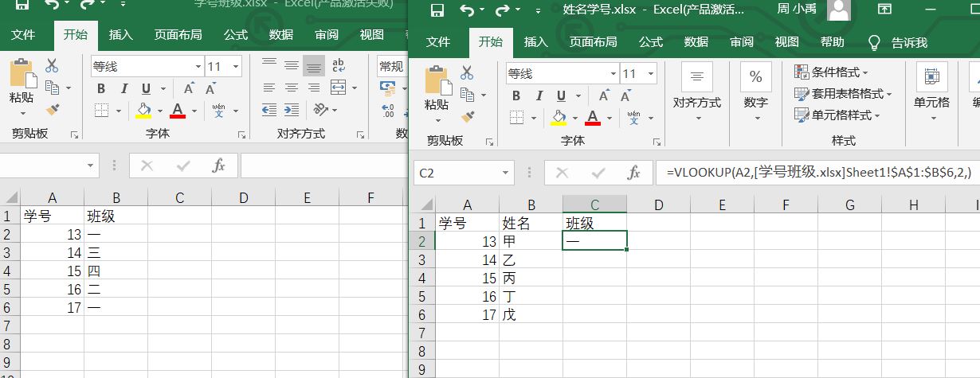Toggle Bold in 姓名学号 window
Screen dimensions: 980x378
(x=516, y=96)
